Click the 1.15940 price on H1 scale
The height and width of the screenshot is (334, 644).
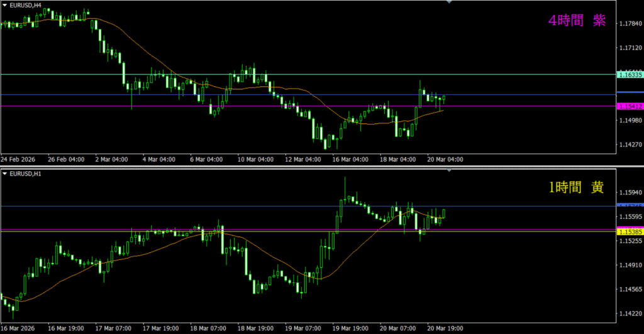(x=630, y=192)
